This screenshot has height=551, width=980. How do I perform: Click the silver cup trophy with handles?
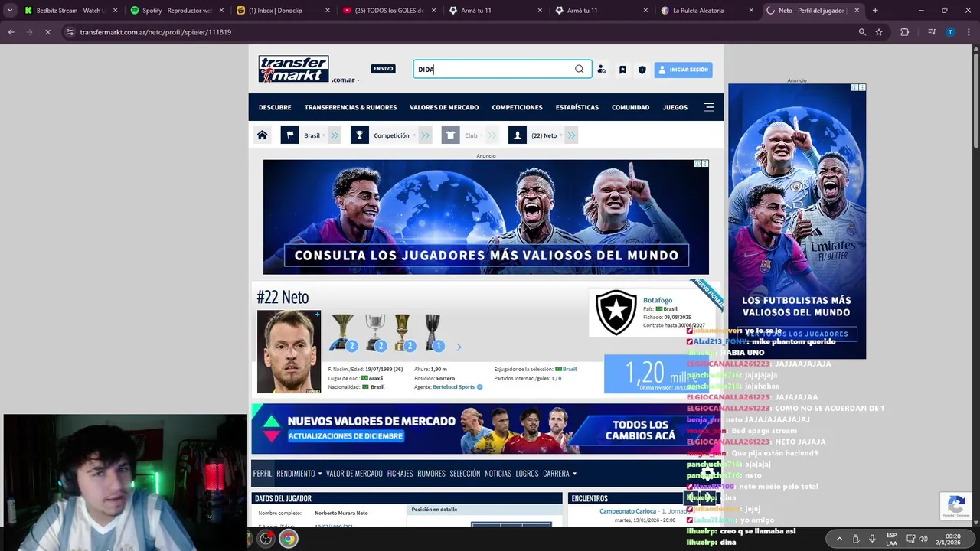click(374, 332)
